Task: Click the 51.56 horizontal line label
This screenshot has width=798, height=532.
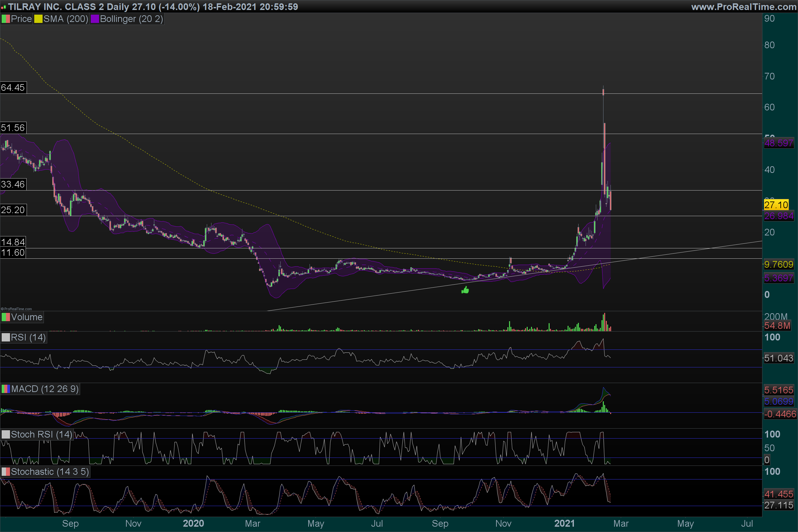Action: (13, 128)
